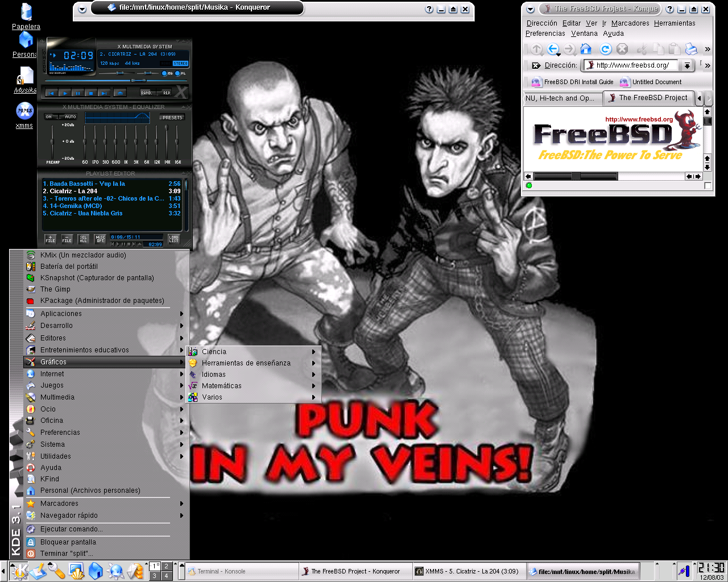Click the Stop loading icon in Konqueror
The width and height of the screenshot is (728, 582).
[622, 49]
